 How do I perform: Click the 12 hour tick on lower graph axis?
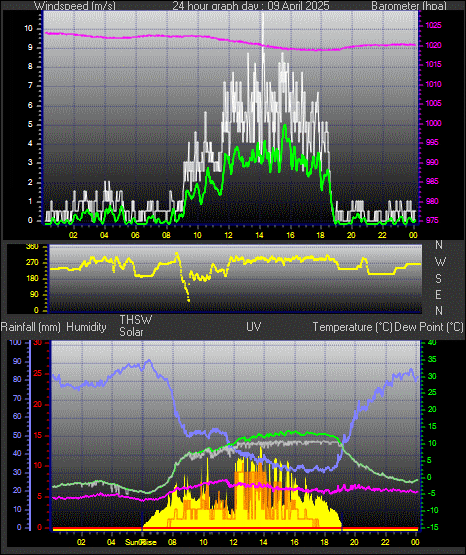[x=234, y=542]
